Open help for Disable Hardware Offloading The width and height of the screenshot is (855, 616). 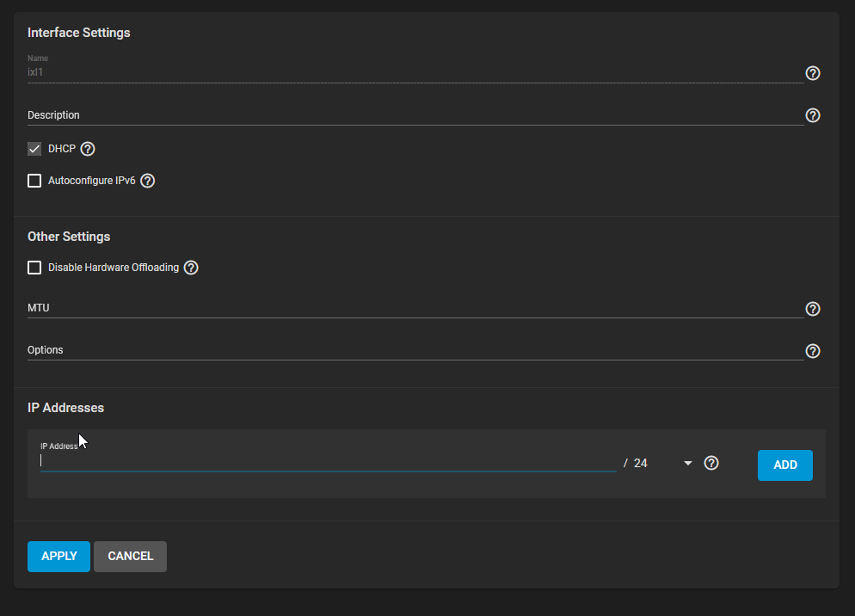tap(190, 268)
